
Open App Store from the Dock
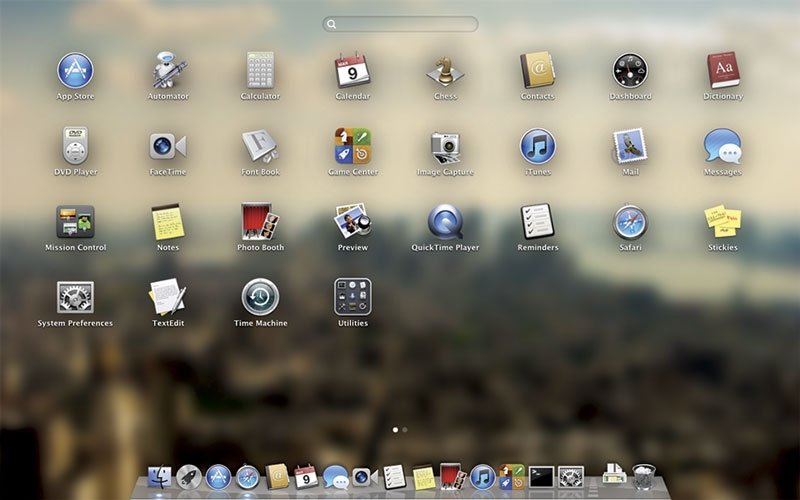[x=218, y=478]
